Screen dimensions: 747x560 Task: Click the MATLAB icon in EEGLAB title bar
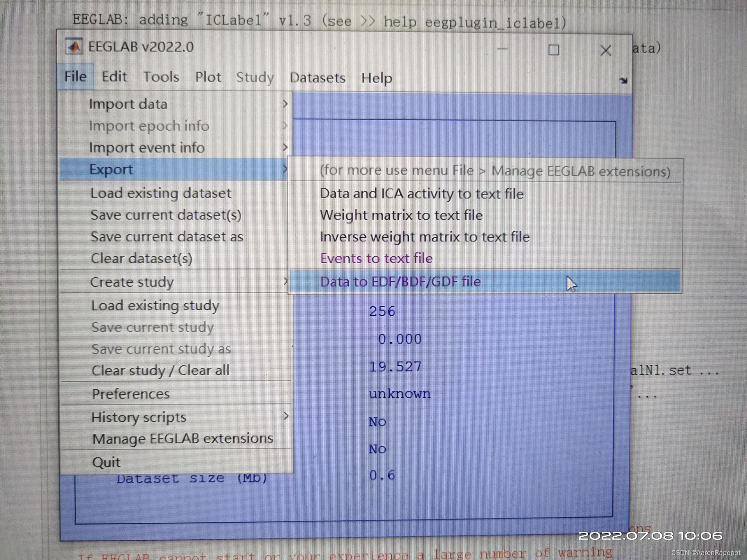[x=74, y=47]
